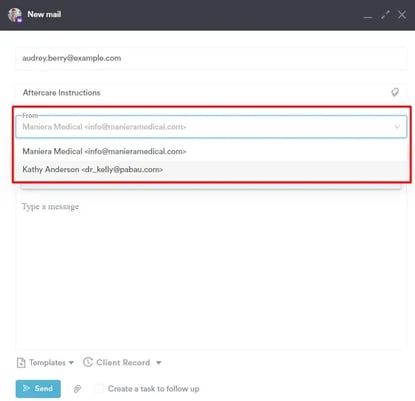Click the Templates document icon

(21, 363)
